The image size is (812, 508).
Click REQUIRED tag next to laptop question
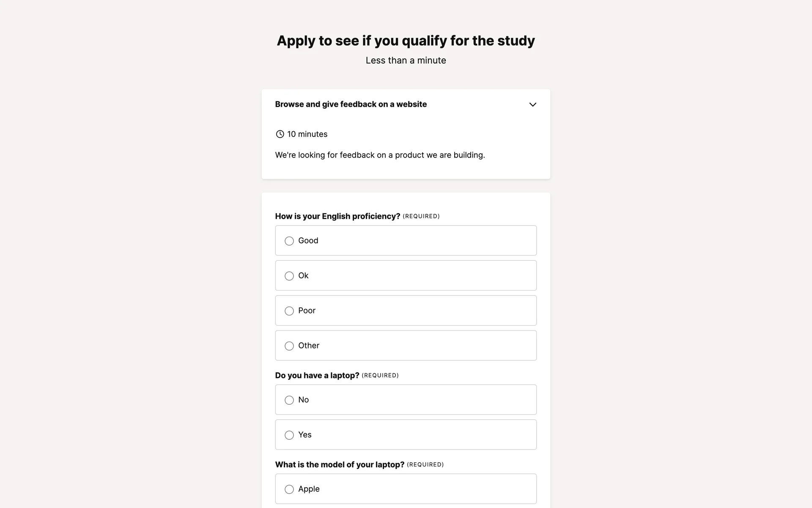380,375
